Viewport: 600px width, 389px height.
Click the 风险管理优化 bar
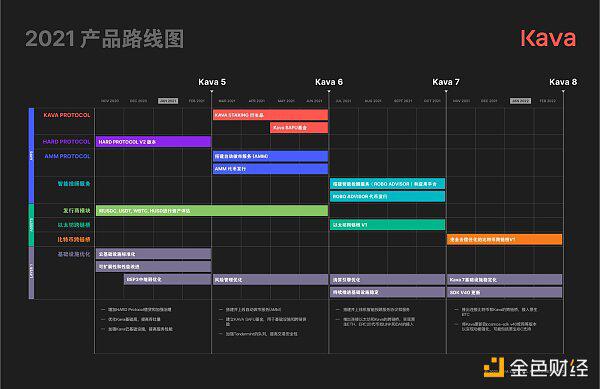click(270, 280)
